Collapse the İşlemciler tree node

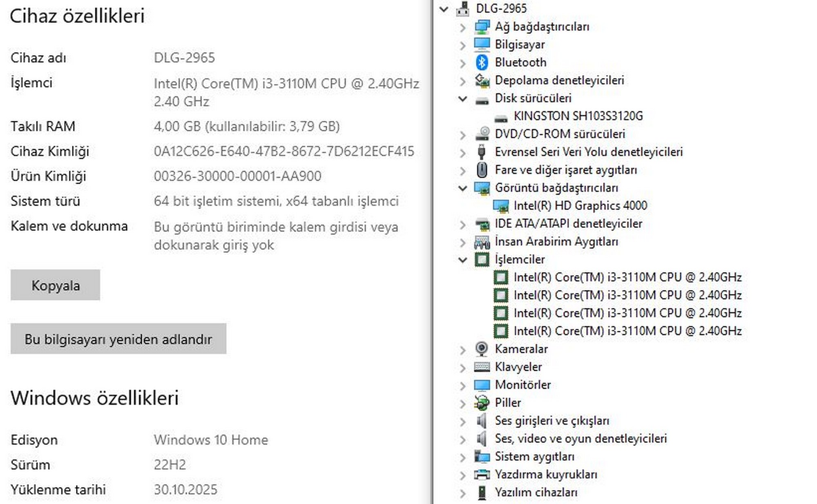pyautogui.click(x=462, y=260)
